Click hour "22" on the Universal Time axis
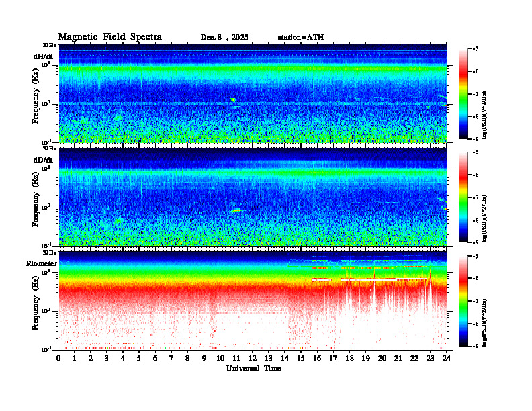 (414, 359)
